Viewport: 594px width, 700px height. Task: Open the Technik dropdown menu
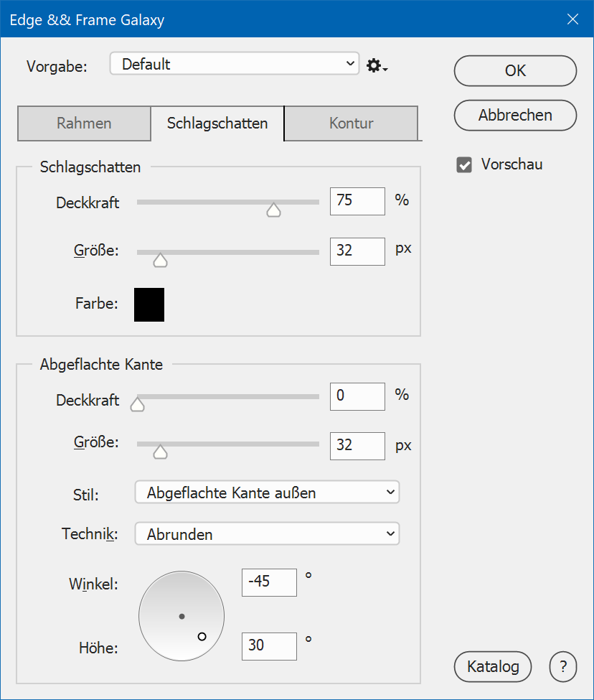click(267, 534)
